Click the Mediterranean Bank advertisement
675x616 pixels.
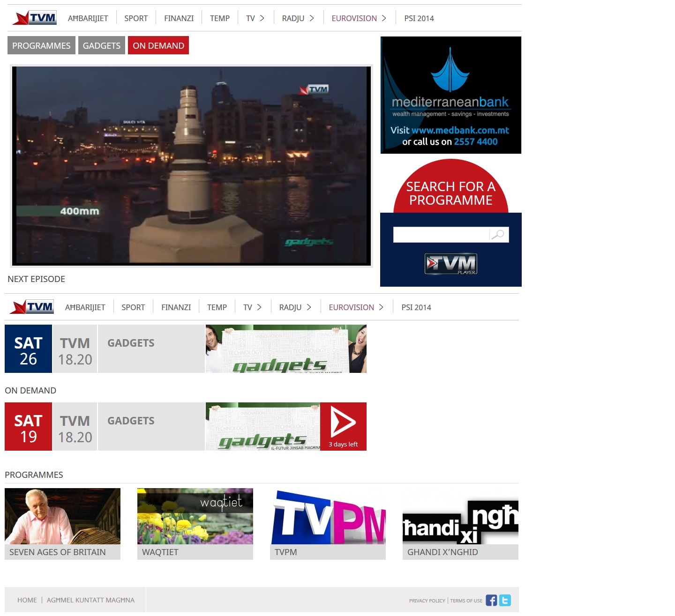pos(450,95)
